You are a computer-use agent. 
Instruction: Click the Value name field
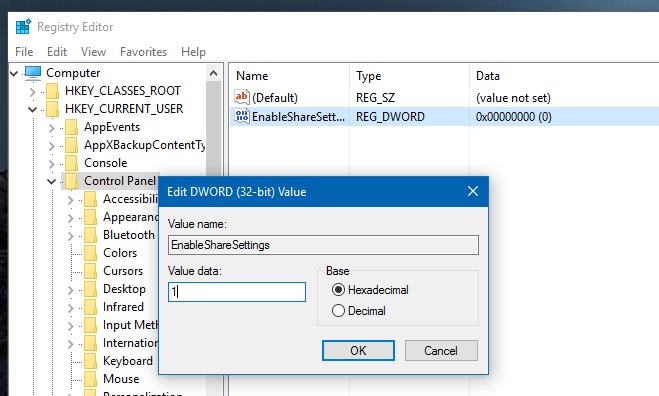pyautogui.click(x=323, y=245)
